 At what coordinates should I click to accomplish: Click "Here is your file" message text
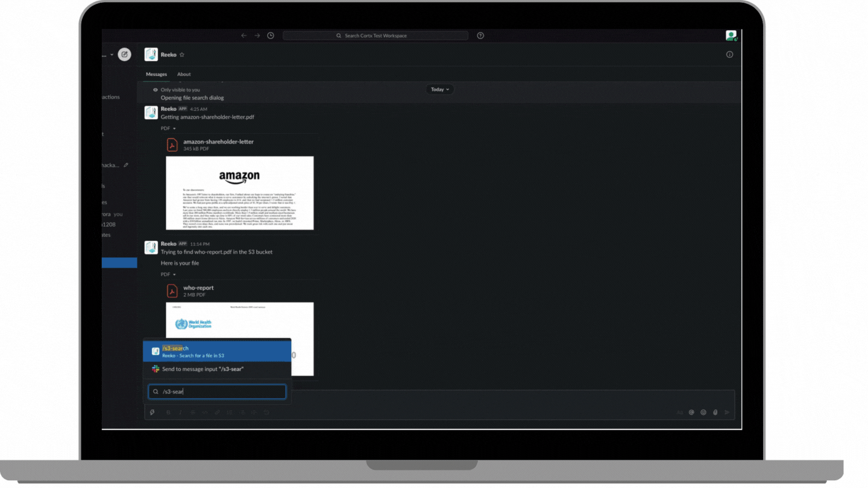coord(180,263)
